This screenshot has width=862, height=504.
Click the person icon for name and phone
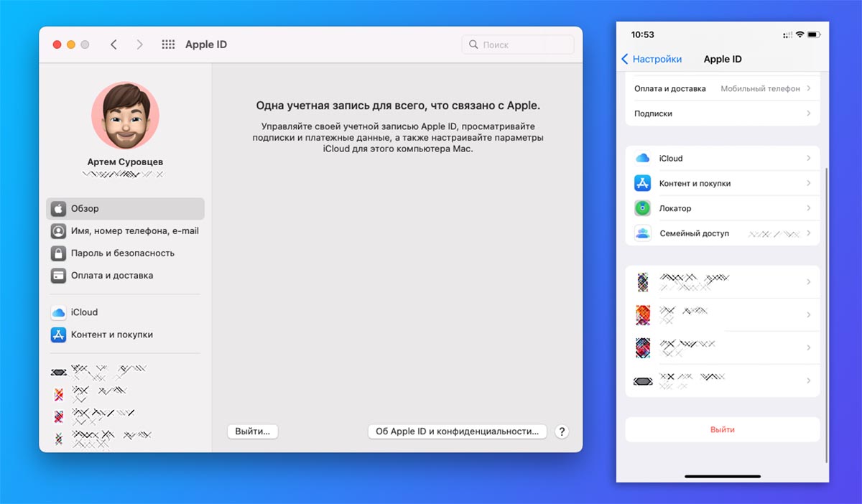coord(58,231)
